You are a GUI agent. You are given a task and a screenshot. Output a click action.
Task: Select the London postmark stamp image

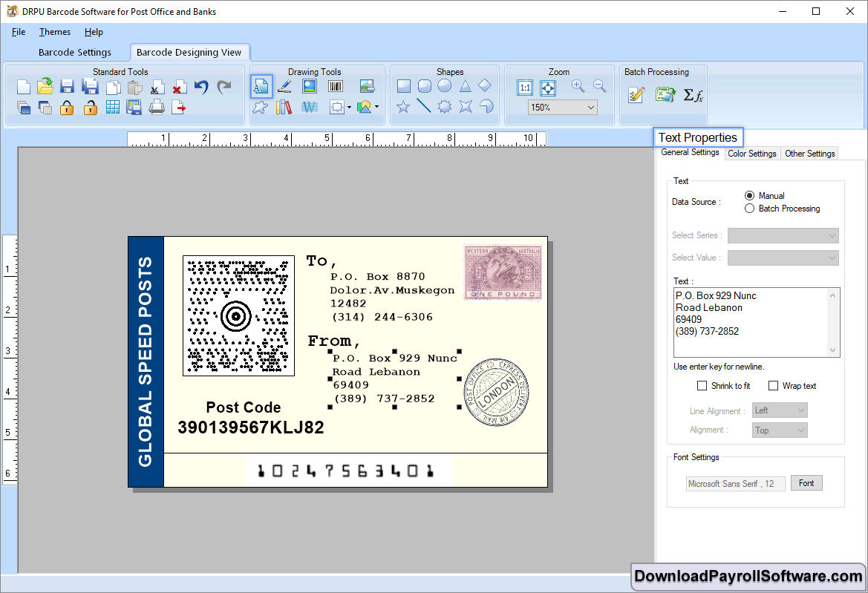pos(496,392)
